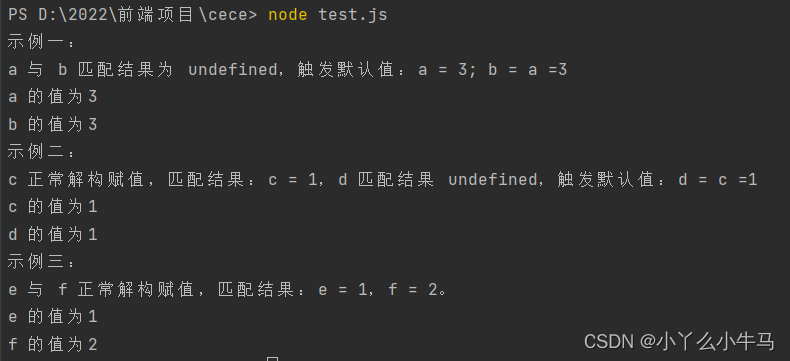Select the "示例一:" heading line
Image resolution: width=790 pixels, height=361 pixels.
click(41, 42)
